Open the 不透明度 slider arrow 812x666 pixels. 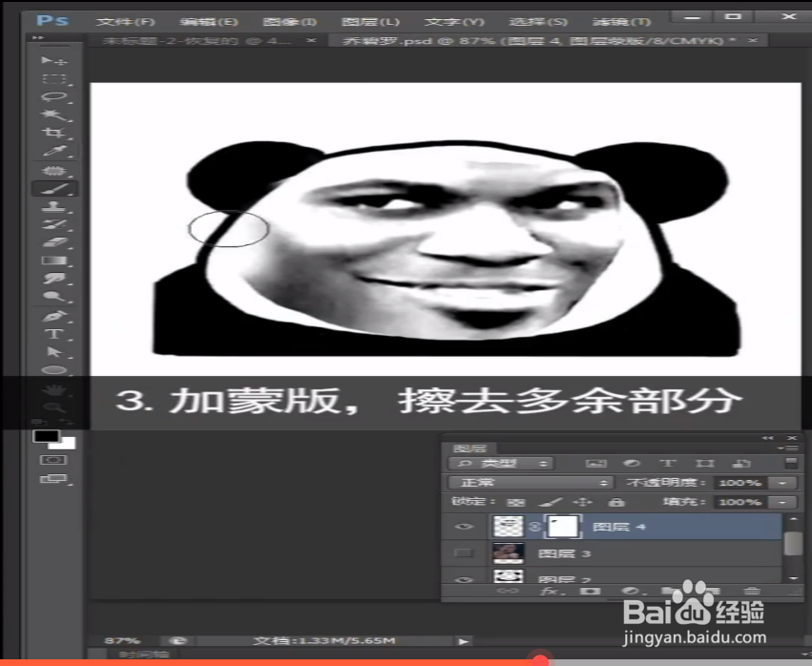(x=782, y=483)
